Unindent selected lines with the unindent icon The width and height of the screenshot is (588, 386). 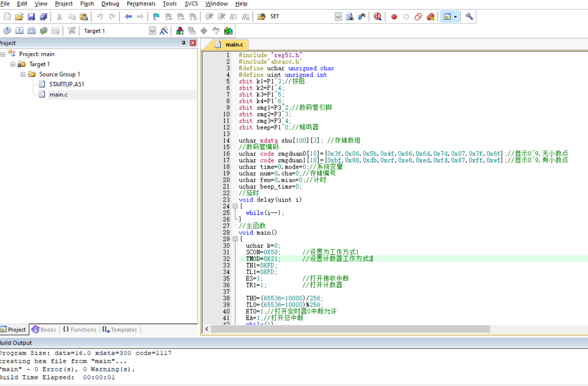pyautogui.click(x=221, y=17)
